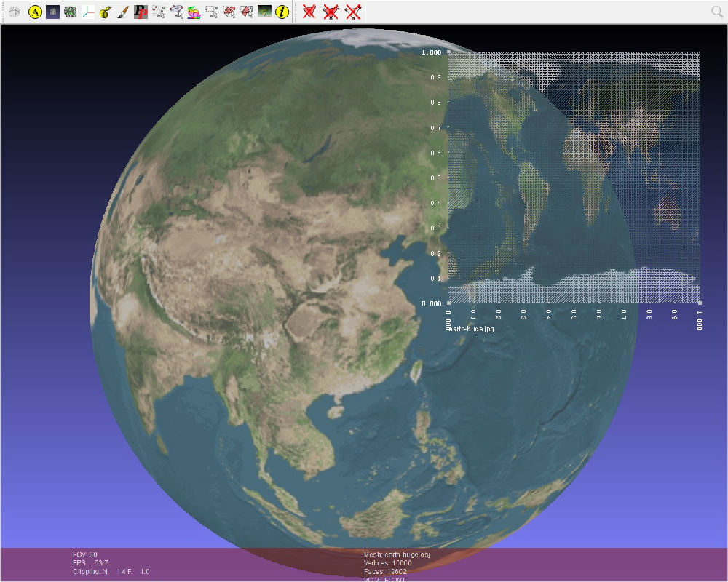Click the FPS readout in status area
This screenshot has width=728, height=582.
90,563
